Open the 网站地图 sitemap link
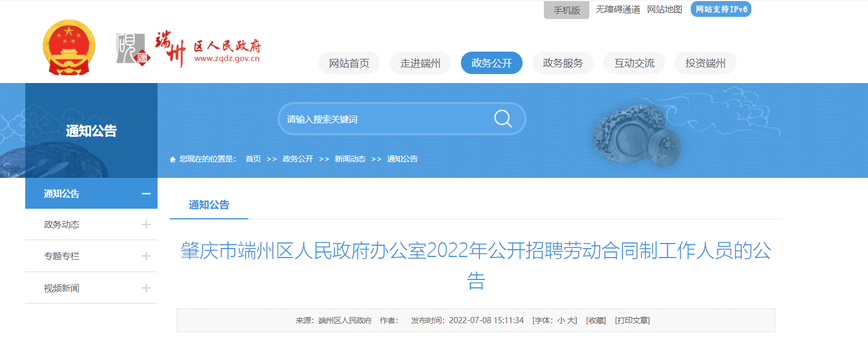 click(x=664, y=10)
